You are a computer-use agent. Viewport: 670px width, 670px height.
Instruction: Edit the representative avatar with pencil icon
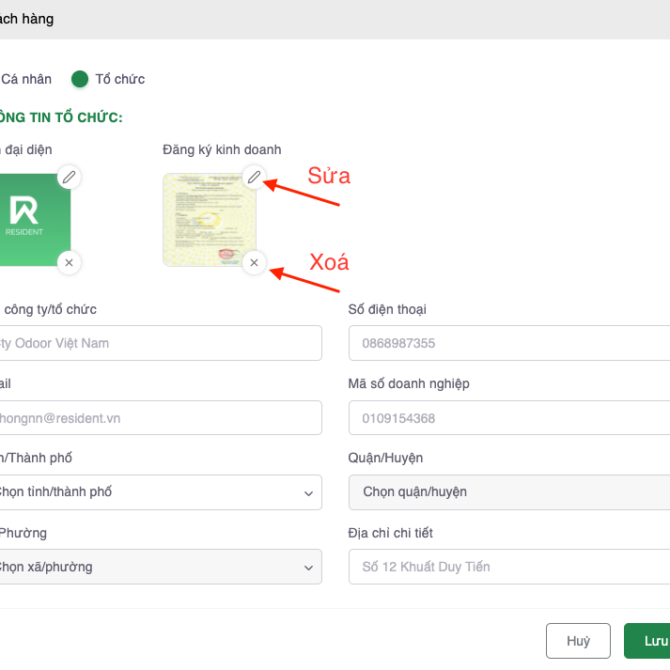click(x=68, y=177)
